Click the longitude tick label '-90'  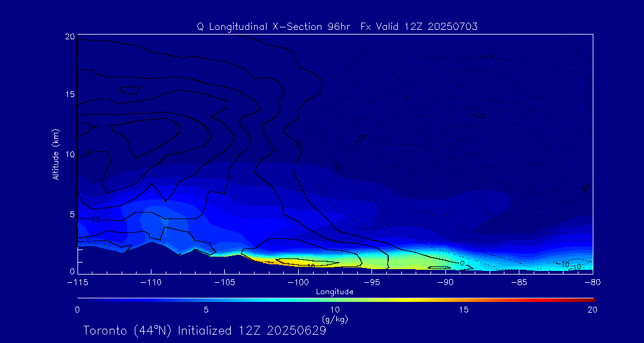[445, 282]
